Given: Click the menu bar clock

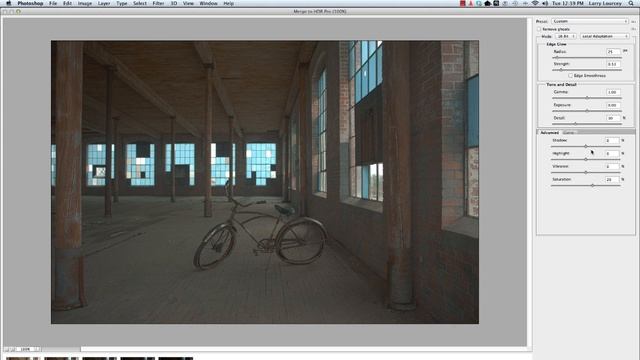Looking at the screenshot, I should pyautogui.click(x=568, y=3).
